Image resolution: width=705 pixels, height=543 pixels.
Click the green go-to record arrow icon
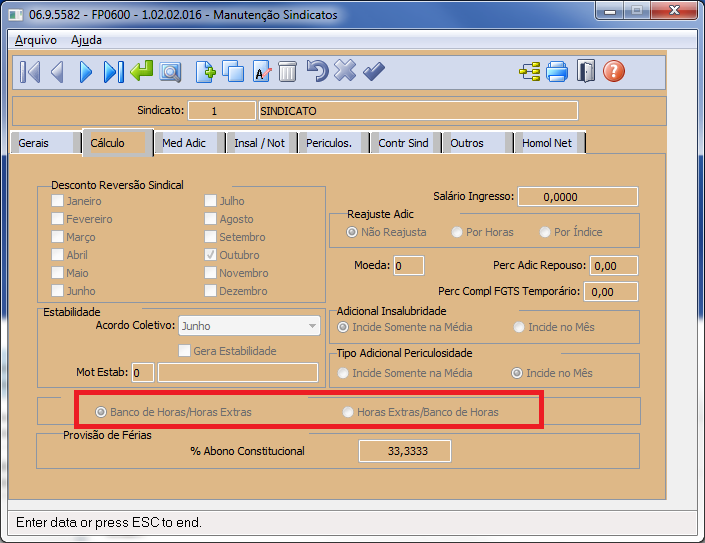point(142,71)
